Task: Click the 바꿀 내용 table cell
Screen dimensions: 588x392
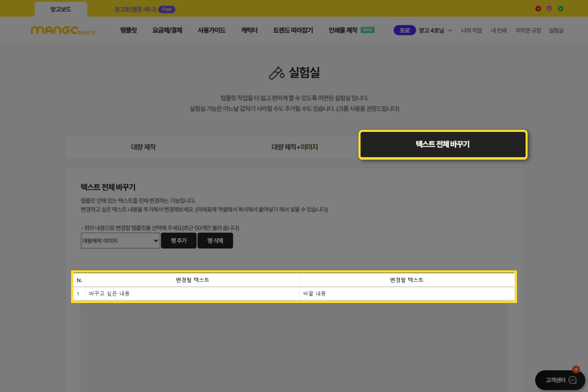Action: pyautogui.click(x=407, y=294)
